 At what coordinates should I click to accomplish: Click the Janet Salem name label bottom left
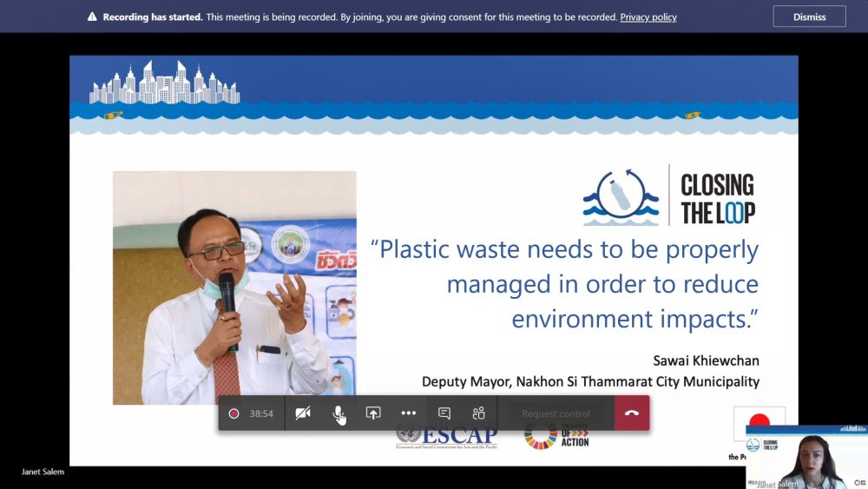click(43, 472)
